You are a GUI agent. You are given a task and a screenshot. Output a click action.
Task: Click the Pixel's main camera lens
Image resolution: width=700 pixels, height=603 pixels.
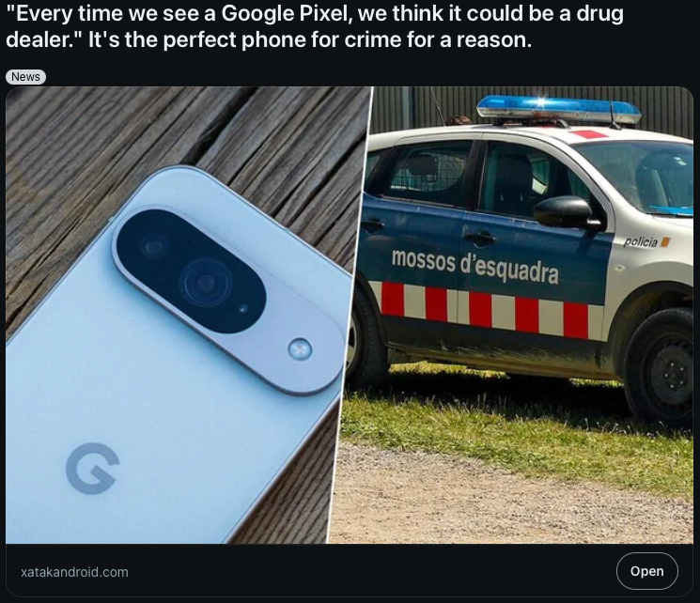206,283
